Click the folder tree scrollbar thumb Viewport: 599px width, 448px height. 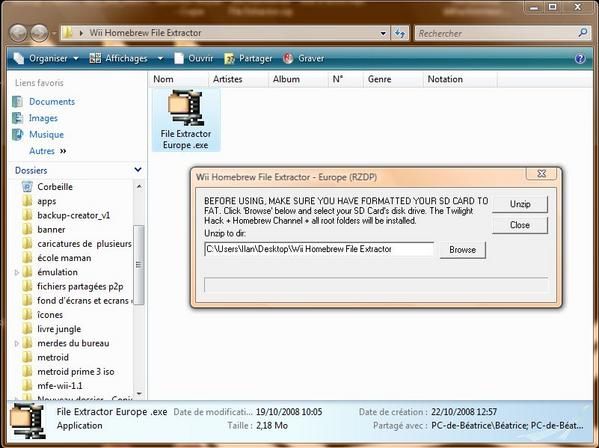pyautogui.click(x=139, y=265)
